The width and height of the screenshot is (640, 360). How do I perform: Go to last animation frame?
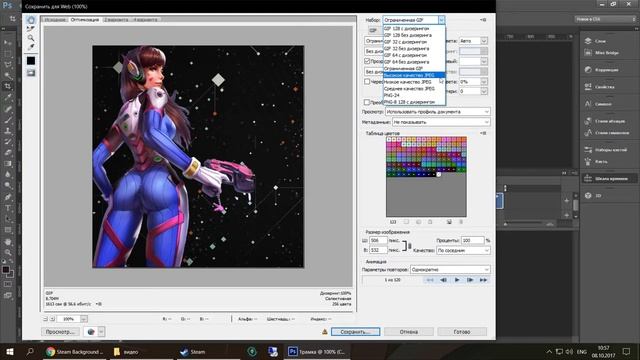483,280
